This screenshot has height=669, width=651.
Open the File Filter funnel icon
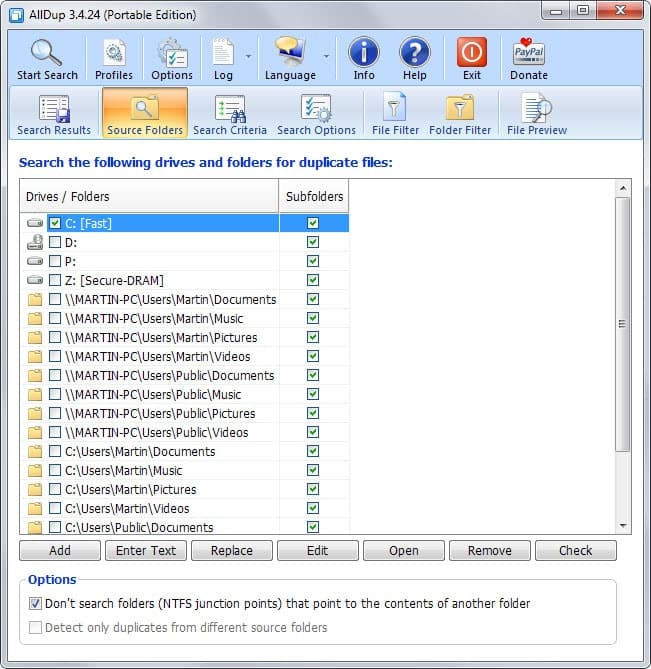point(394,107)
